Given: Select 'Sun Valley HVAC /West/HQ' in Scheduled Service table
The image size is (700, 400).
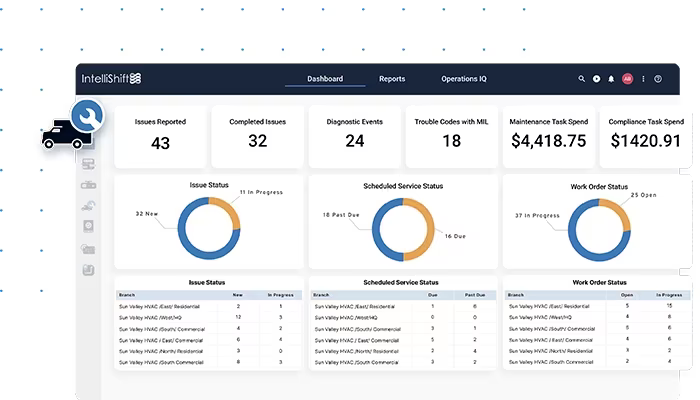Looking at the screenshot, I should point(346,318).
